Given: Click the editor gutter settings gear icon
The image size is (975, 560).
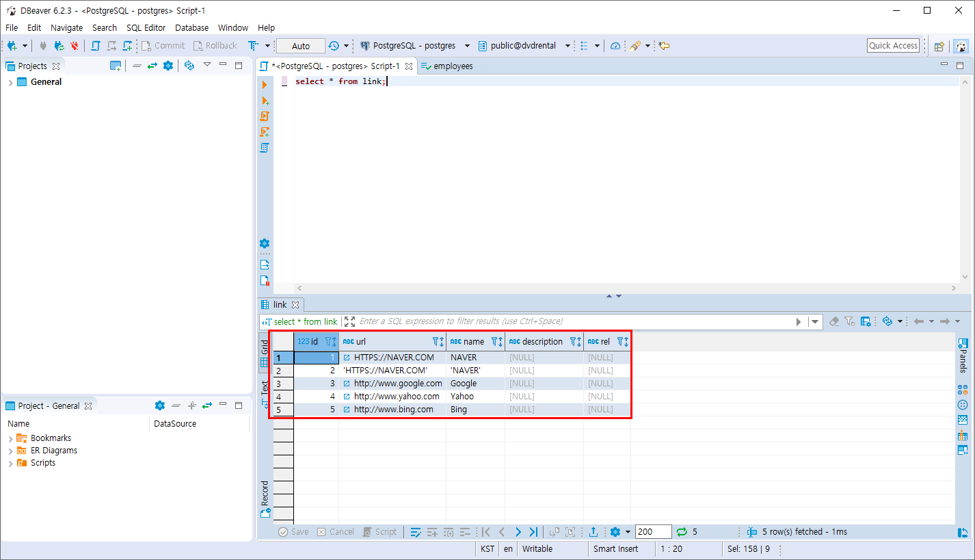Looking at the screenshot, I should coord(265,243).
